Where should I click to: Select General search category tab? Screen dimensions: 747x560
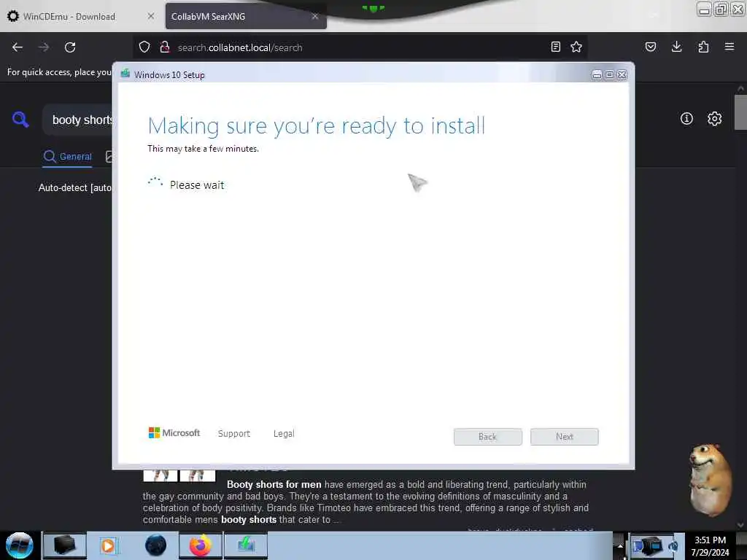68,156
